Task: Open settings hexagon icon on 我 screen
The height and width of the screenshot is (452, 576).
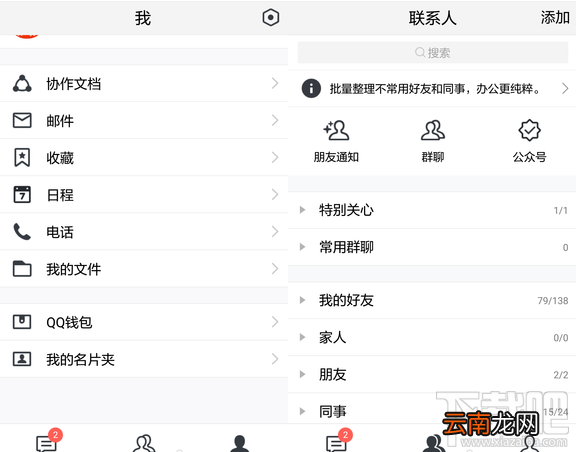Action: [x=271, y=17]
